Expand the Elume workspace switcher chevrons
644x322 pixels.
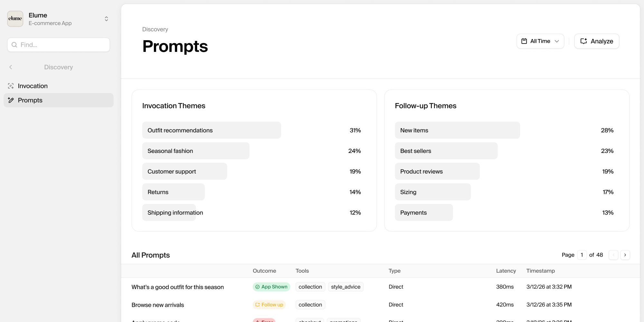[106, 19]
